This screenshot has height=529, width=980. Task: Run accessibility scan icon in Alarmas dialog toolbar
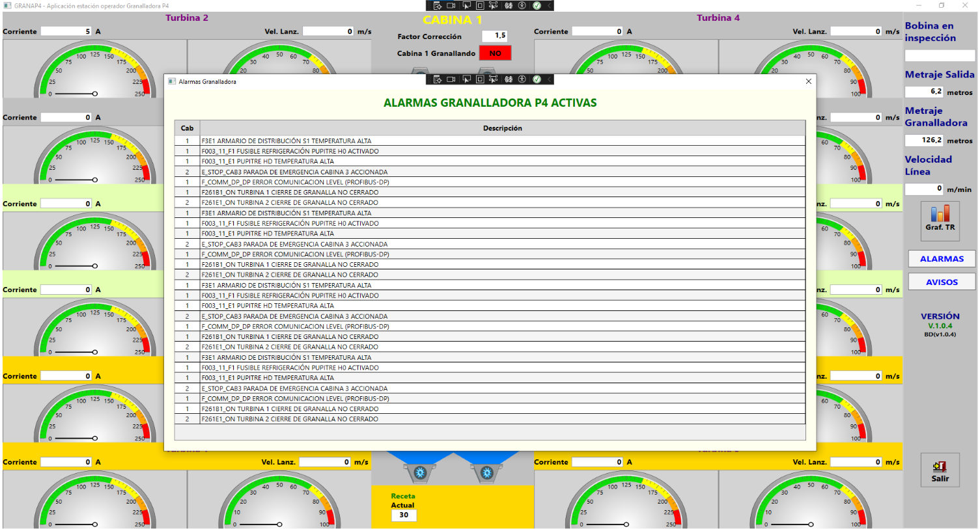(x=522, y=79)
